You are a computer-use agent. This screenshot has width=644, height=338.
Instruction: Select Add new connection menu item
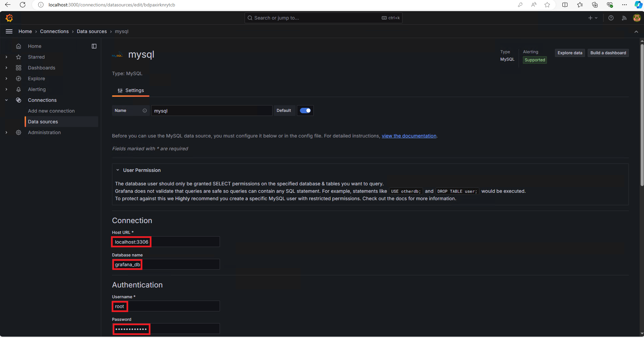51,111
